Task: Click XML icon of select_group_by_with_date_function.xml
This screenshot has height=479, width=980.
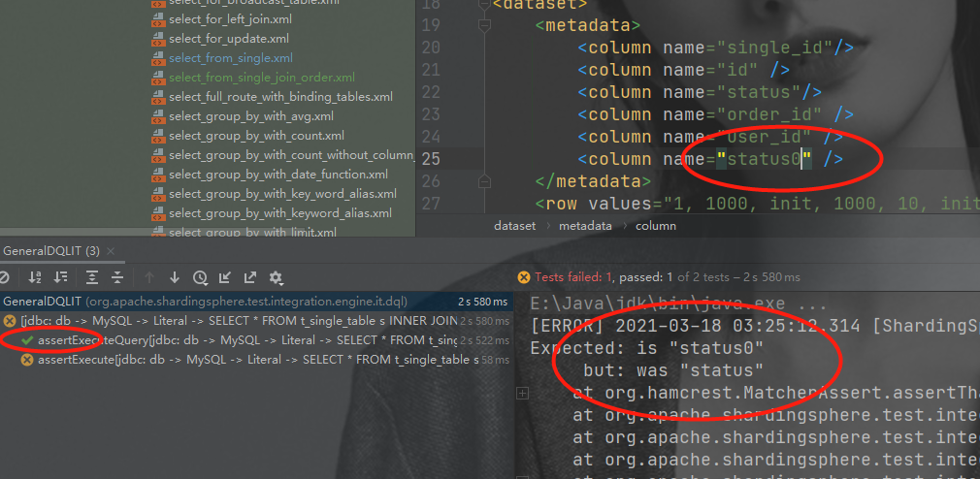Action: (158, 175)
